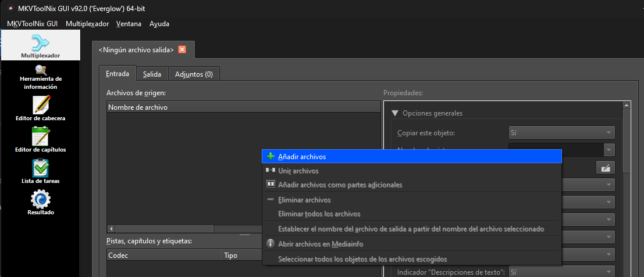Choose Añadir archivos como partes adicionales
The height and width of the screenshot is (277, 644).
[x=411, y=185]
